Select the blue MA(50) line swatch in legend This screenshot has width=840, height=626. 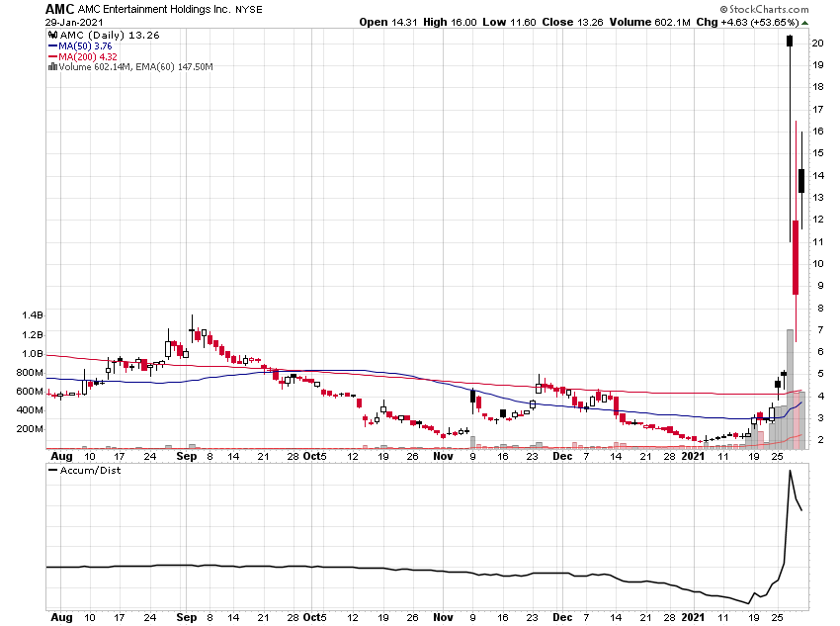coord(53,46)
